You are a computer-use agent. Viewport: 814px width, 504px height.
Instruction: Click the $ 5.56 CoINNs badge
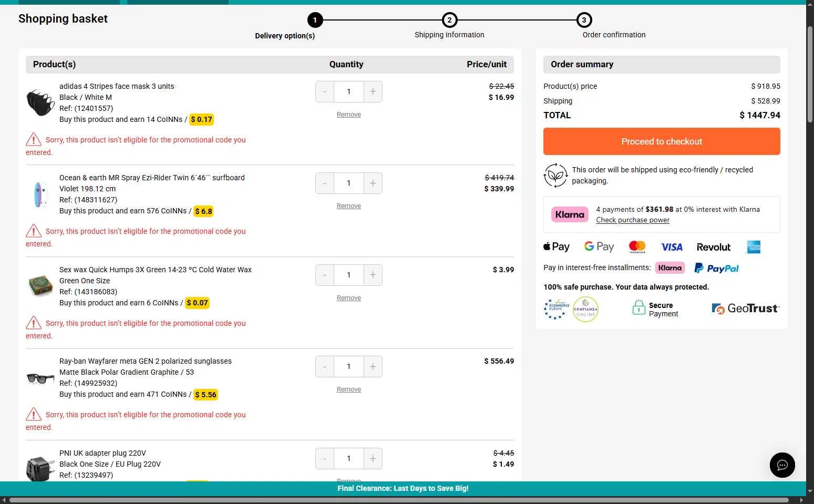205,395
